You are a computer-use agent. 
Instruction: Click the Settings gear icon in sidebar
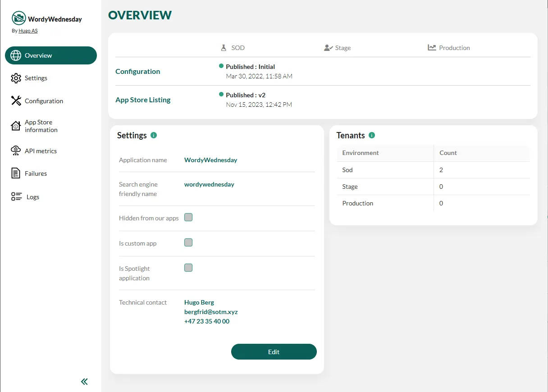coord(16,78)
